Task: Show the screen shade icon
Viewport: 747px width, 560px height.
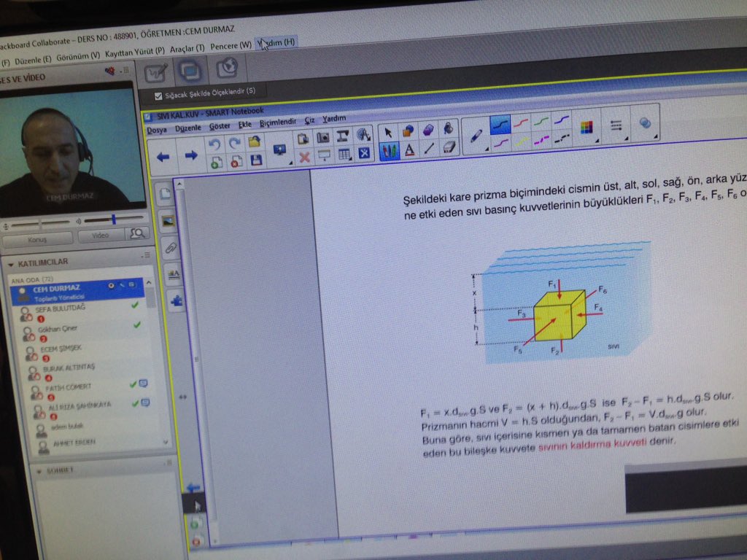Action: 325,156
